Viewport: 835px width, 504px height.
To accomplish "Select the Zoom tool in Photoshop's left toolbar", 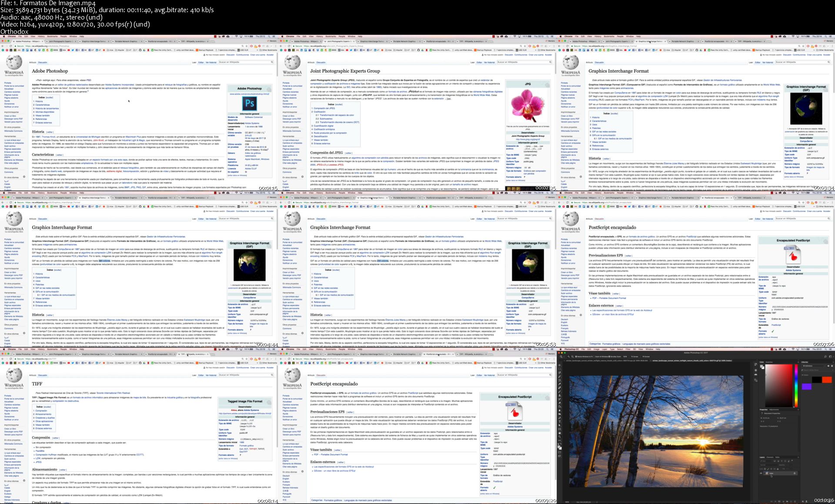I will click(x=559, y=437).
